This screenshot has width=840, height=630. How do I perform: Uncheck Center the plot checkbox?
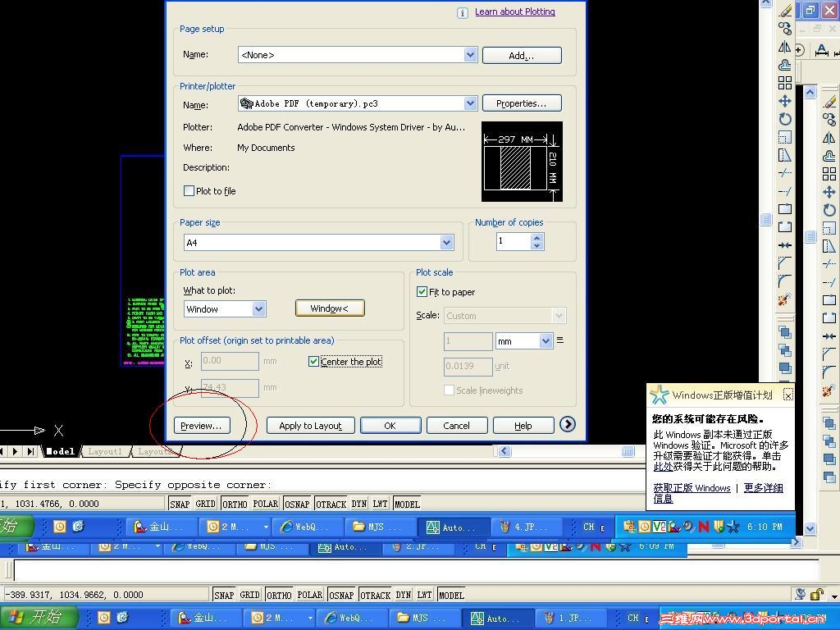point(313,362)
